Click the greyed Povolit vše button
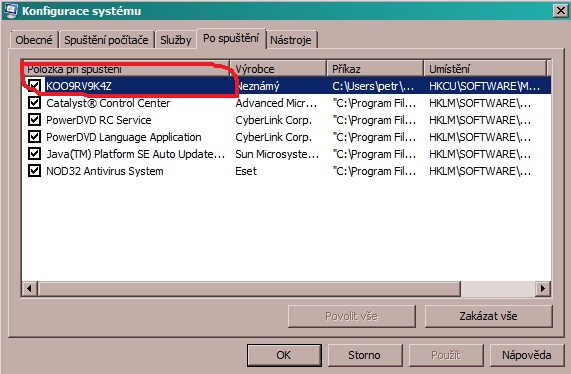 click(351, 316)
